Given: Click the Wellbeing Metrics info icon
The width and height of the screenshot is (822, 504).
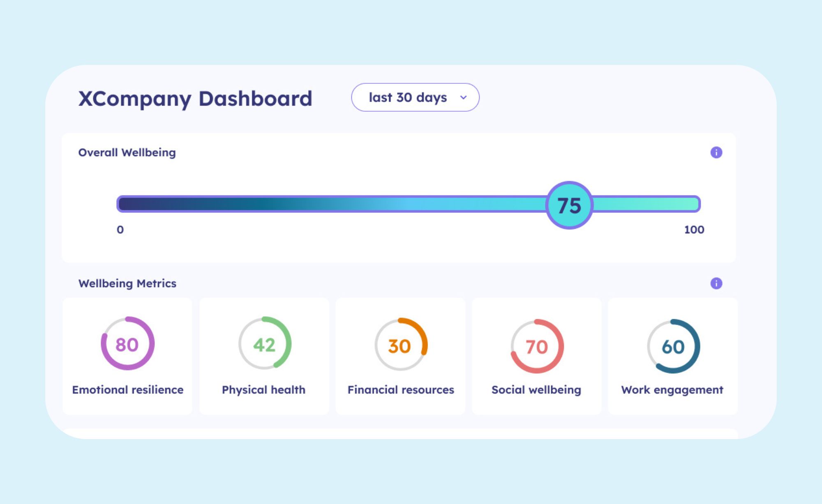Looking at the screenshot, I should coord(716,283).
